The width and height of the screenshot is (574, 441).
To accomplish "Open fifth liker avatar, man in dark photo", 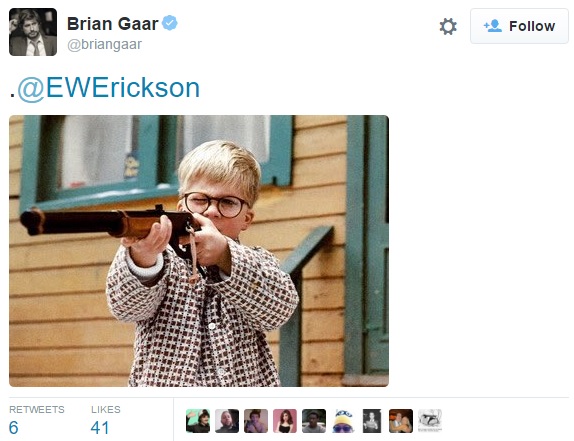I will pos(314,421).
